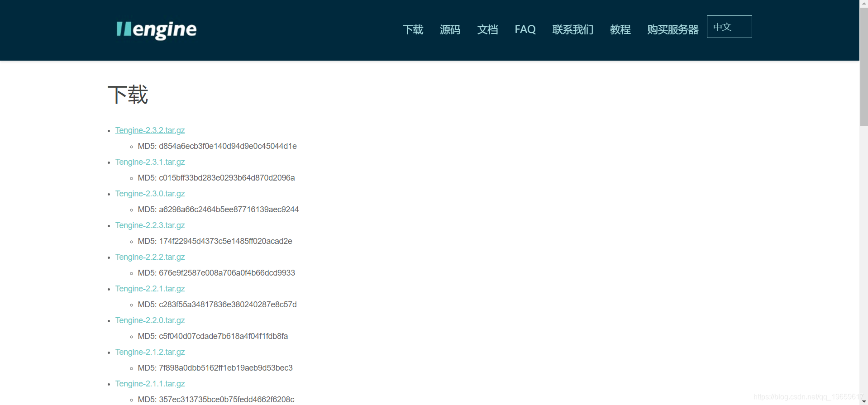
Task: Open the 下载 navigation menu item
Action: [x=413, y=29]
